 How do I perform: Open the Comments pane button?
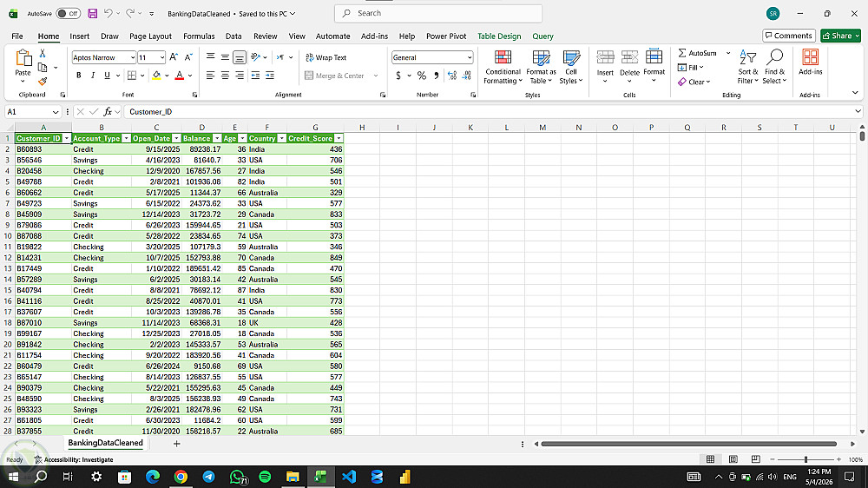tap(789, 36)
